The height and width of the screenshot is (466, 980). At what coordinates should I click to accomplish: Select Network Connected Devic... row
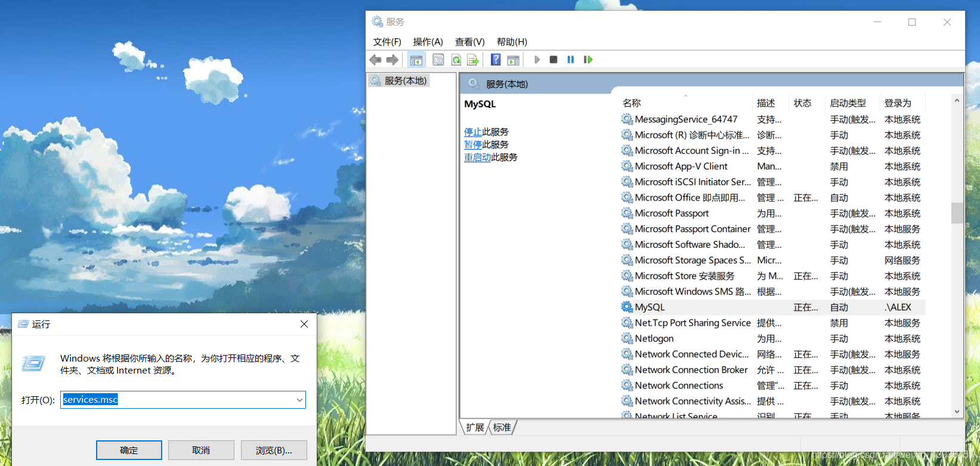[772, 354]
